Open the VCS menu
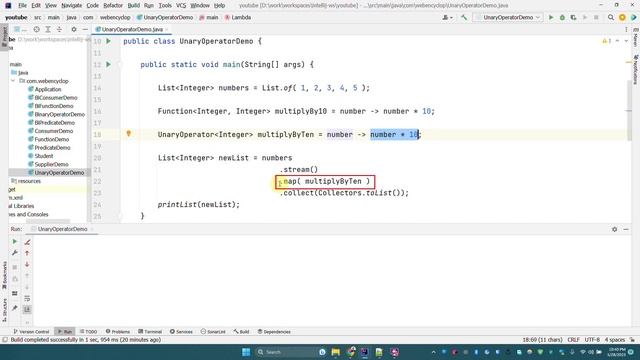Screen dimensions: 640x360 pos(181,5)
